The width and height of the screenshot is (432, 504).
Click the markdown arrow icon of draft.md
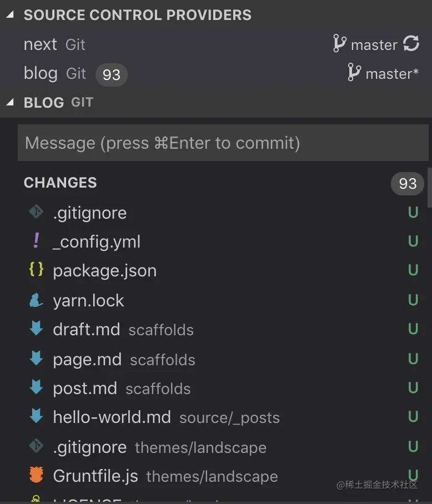[x=36, y=329]
